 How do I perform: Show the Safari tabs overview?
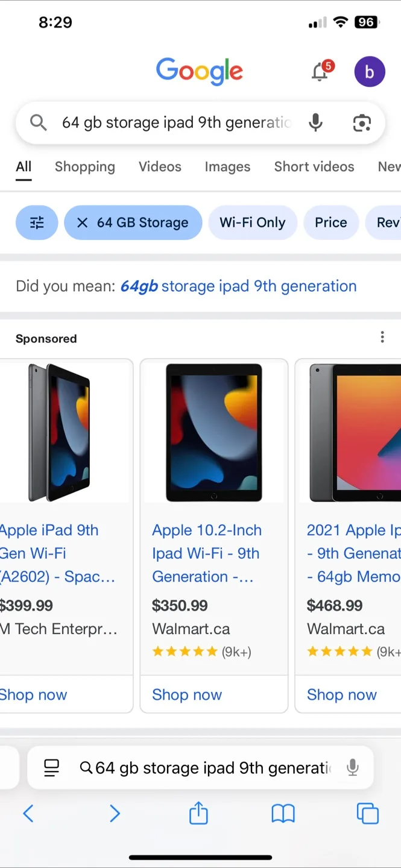click(367, 814)
